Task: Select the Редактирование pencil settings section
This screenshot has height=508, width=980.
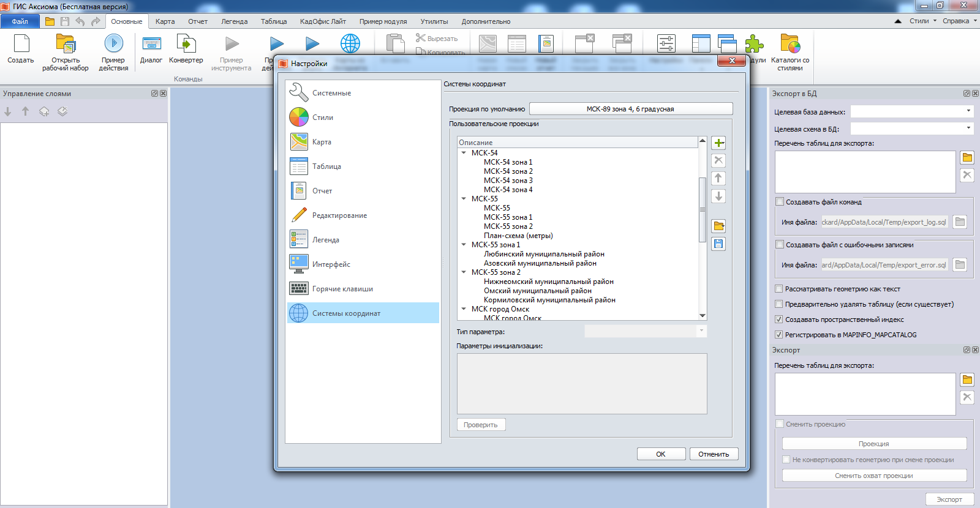Action: click(339, 215)
